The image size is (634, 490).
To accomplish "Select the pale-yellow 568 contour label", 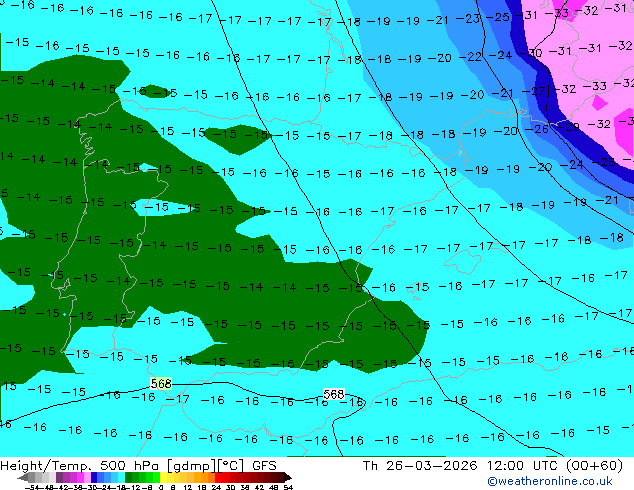I will tap(161, 383).
